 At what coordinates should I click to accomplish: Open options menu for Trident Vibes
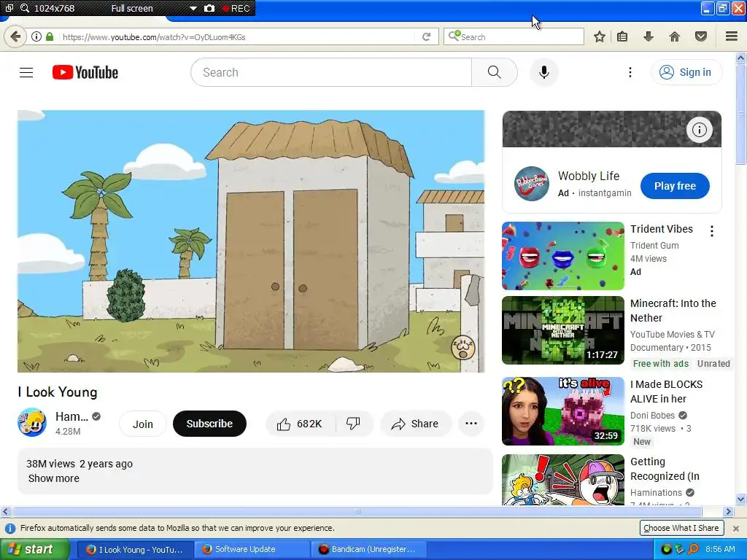point(712,231)
